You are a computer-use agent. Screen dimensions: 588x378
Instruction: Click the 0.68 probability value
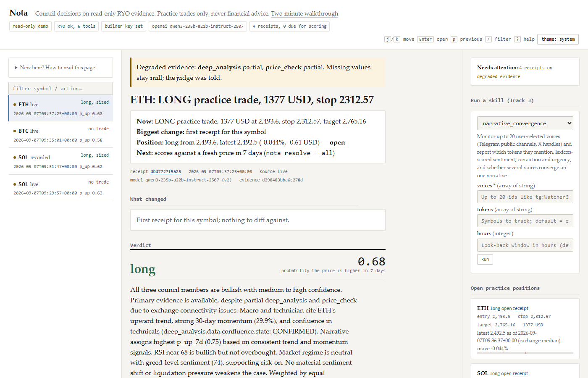(x=371, y=262)
